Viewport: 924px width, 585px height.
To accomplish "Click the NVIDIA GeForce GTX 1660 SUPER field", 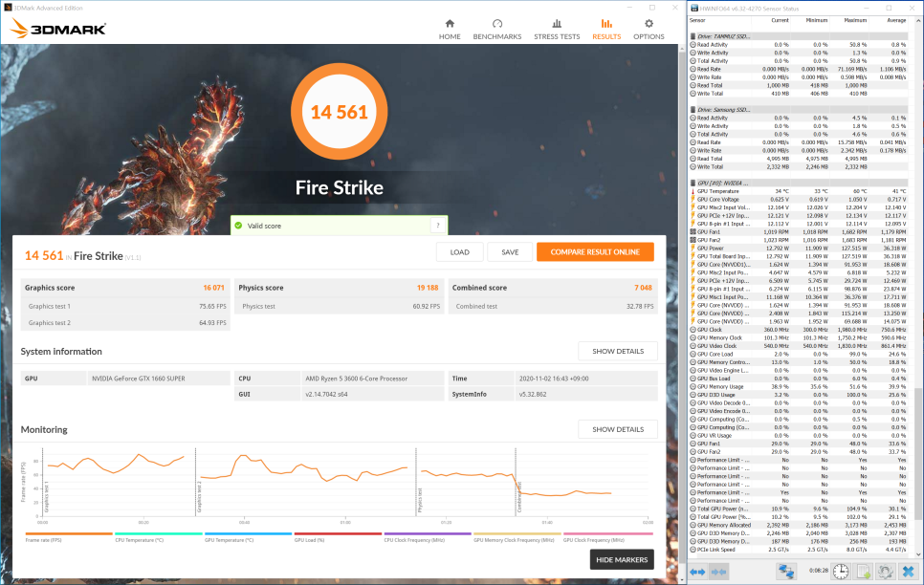I will point(159,379).
